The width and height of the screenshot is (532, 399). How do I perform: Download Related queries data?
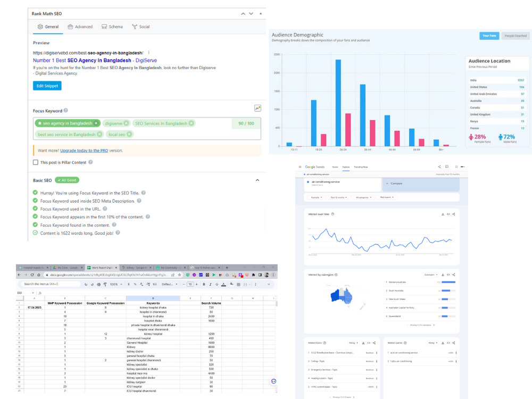[x=443, y=343]
